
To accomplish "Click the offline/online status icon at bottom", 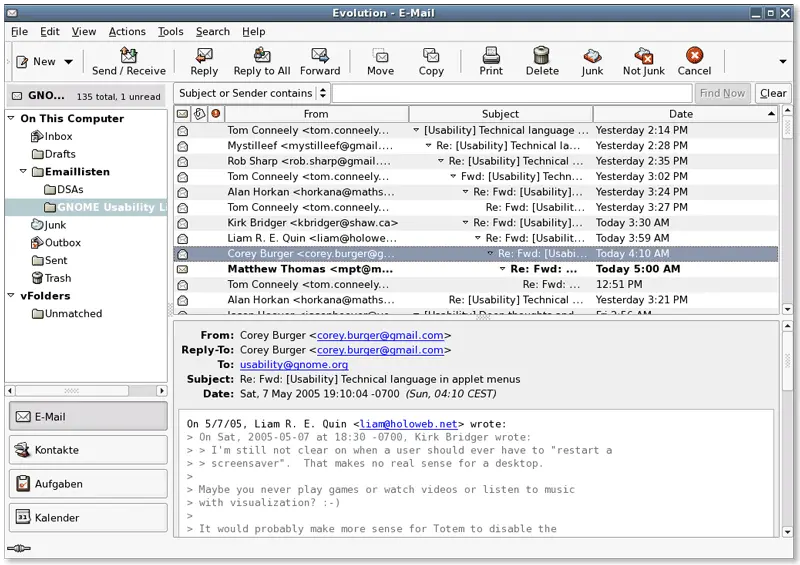I will 19,548.
